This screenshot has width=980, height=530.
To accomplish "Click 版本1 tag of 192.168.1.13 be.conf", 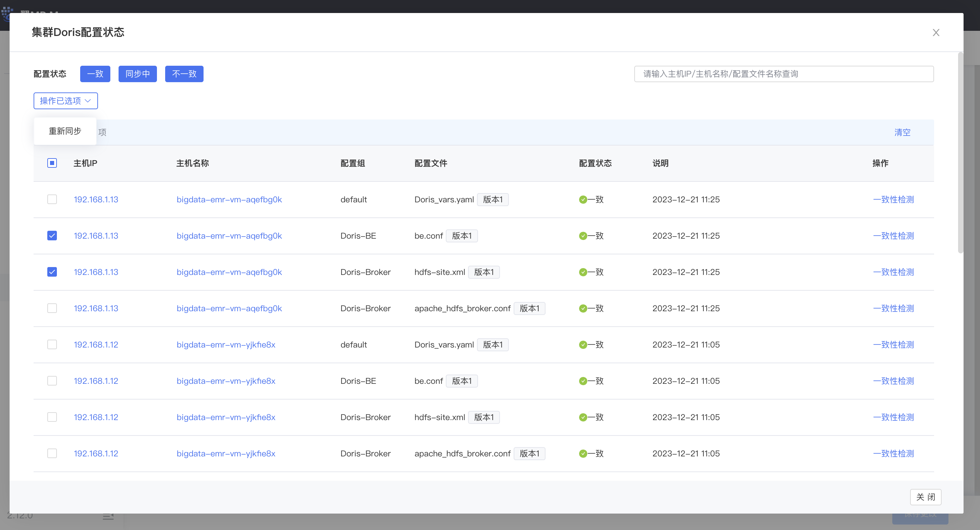I will point(462,236).
